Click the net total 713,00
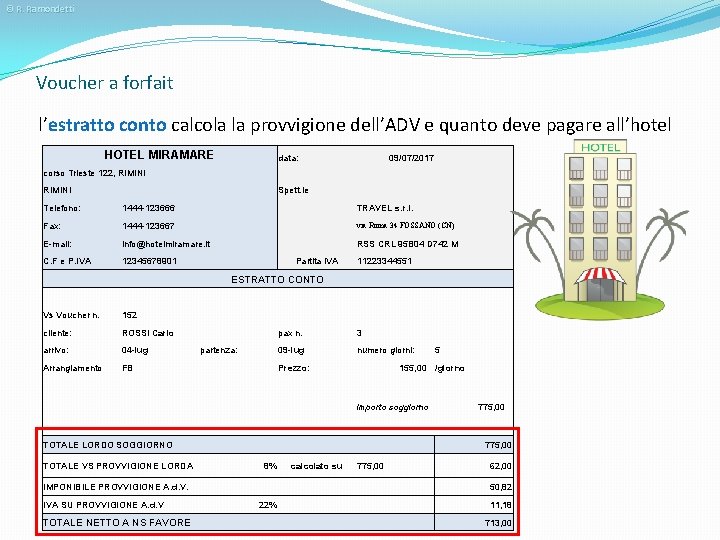This screenshot has height=540, width=720. tap(498, 523)
